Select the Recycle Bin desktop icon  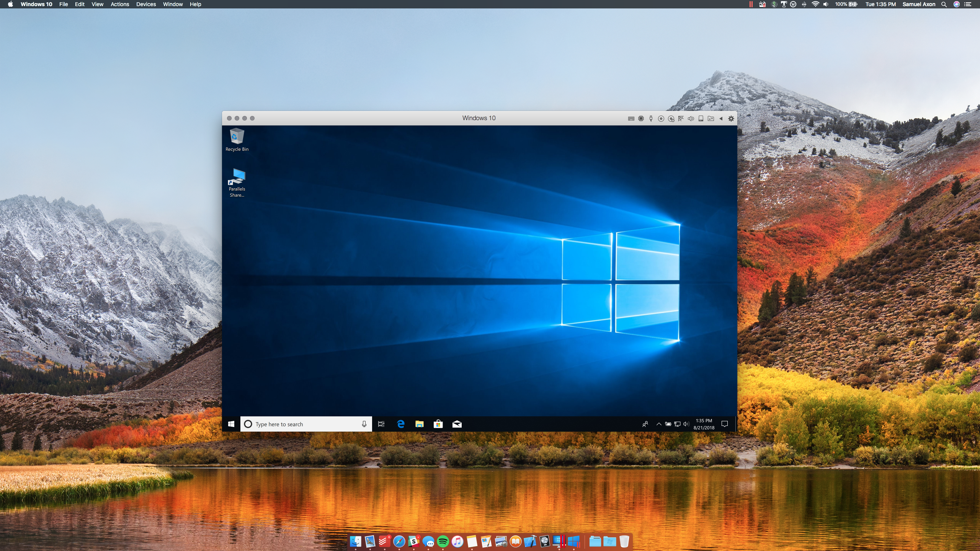point(237,140)
